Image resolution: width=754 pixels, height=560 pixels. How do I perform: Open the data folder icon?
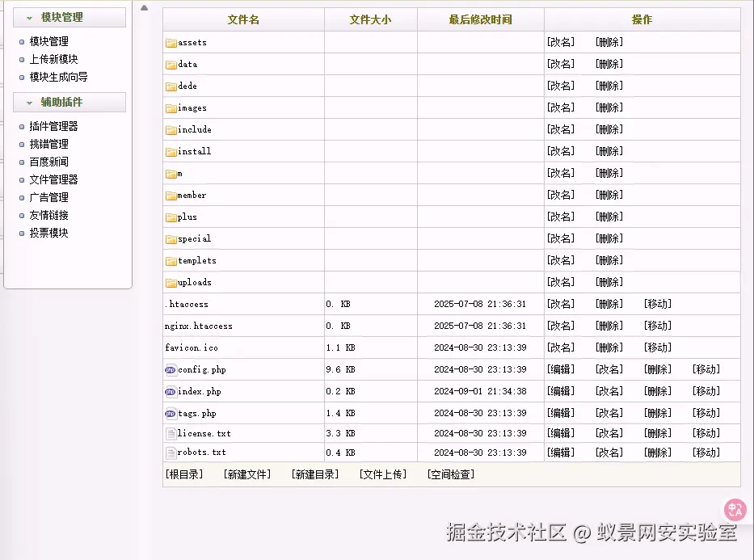[x=171, y=65]
